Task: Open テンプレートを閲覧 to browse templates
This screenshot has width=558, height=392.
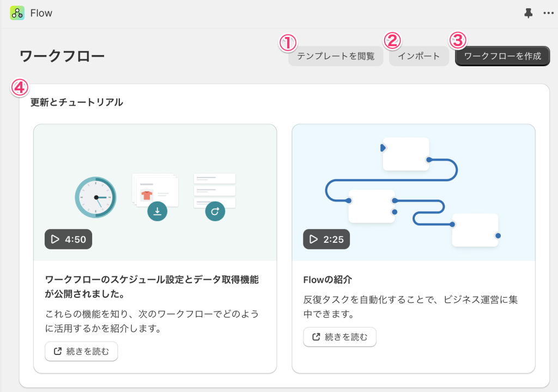Action: pos(336,56)
